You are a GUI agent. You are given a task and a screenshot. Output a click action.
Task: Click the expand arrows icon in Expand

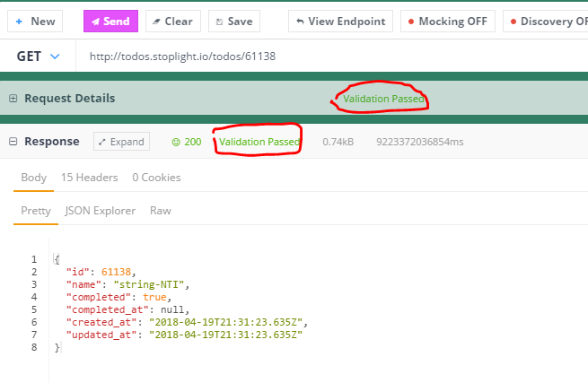(102, 142)
